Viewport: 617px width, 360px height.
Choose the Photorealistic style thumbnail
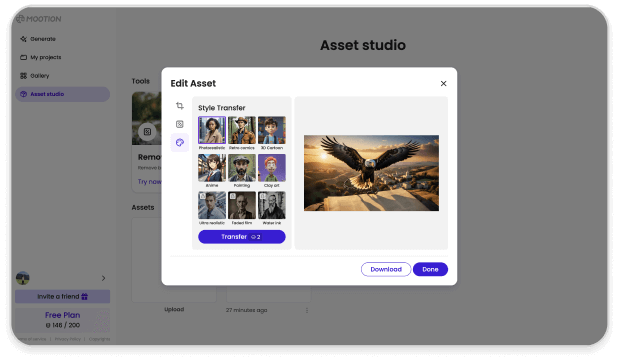click(x=212, y=130)
